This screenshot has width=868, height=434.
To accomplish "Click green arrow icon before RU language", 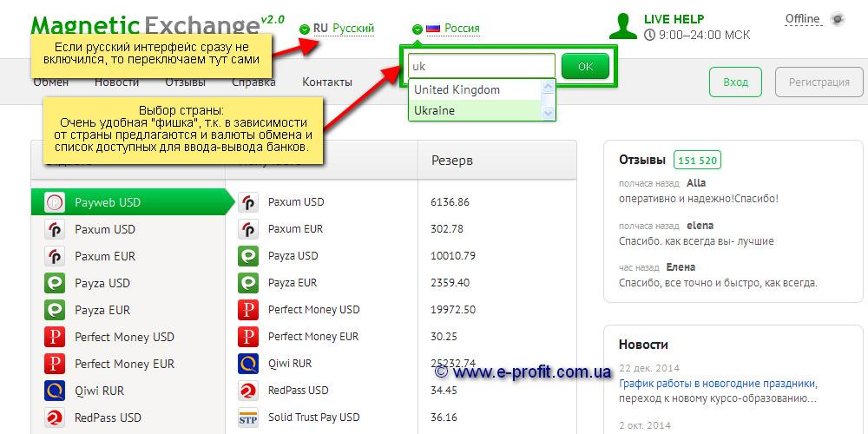I will click(304, 29).
